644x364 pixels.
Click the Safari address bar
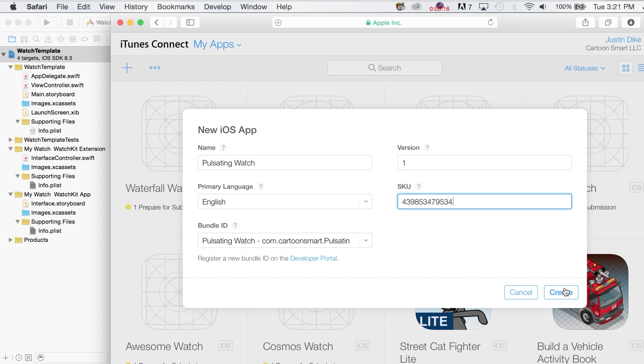pyautogui.click(x=384, y=23)
